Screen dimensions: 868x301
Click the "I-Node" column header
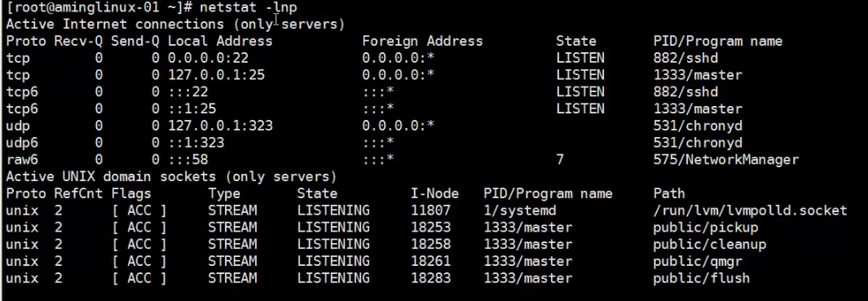[434, 193]
